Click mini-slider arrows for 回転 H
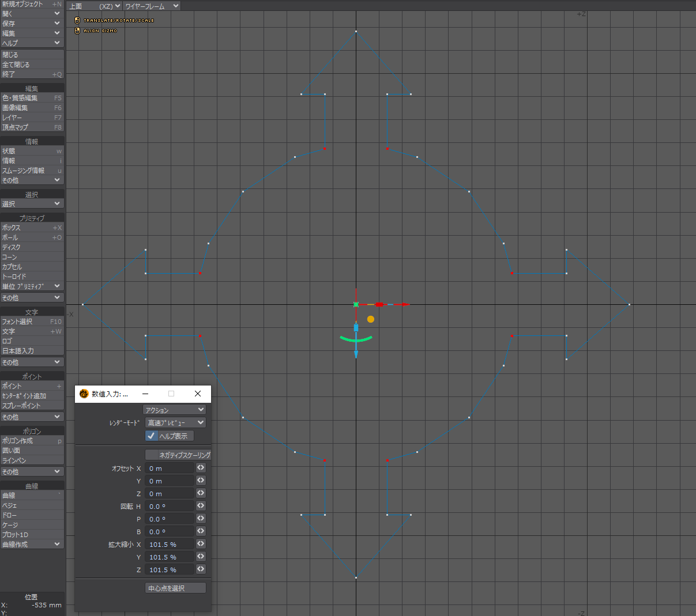Image resolution: width=696 pixels, height=616 pixels. [x=201, y=506]
